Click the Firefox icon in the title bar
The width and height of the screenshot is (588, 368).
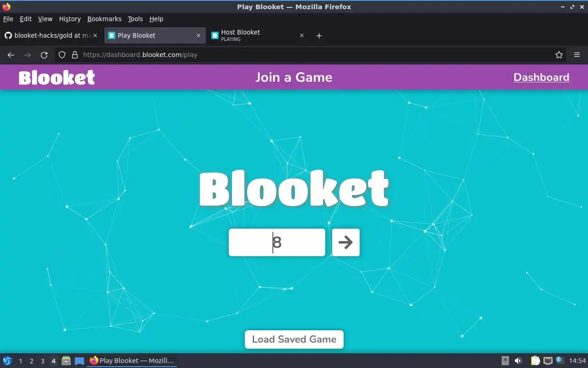coord(6,7)
